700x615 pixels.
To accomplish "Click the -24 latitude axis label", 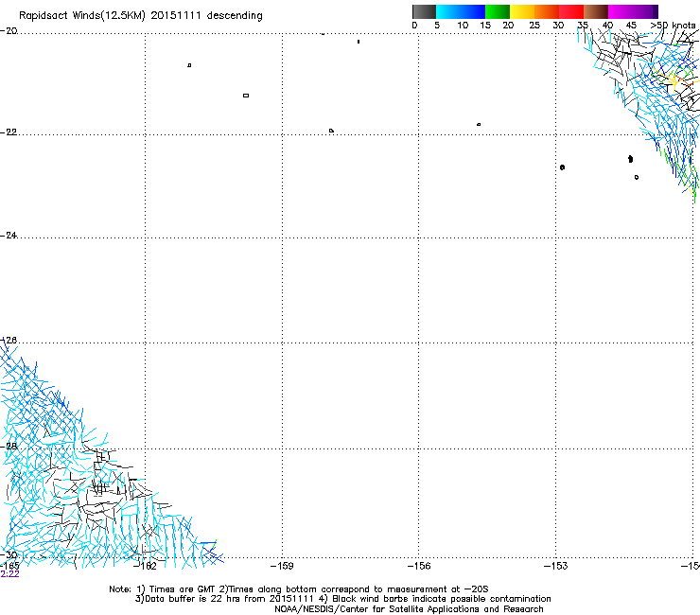I will click(x=9, y=236).
